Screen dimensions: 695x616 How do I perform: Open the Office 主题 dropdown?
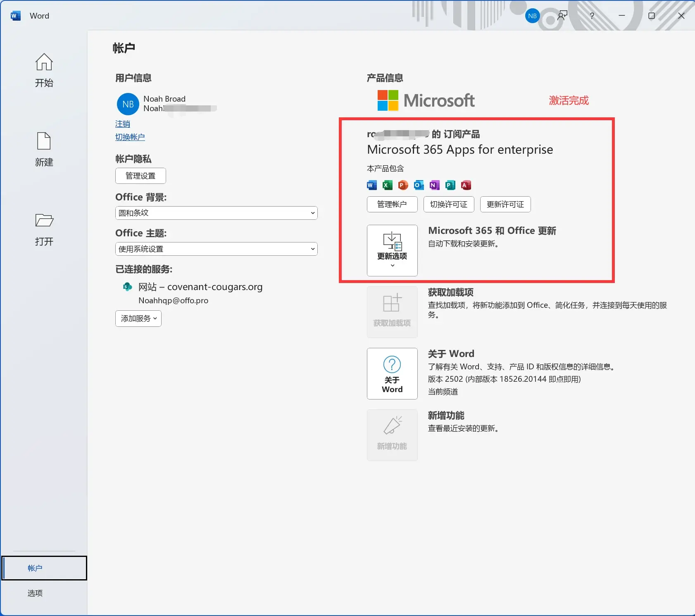pyautogui.click(x=216, y=249)
